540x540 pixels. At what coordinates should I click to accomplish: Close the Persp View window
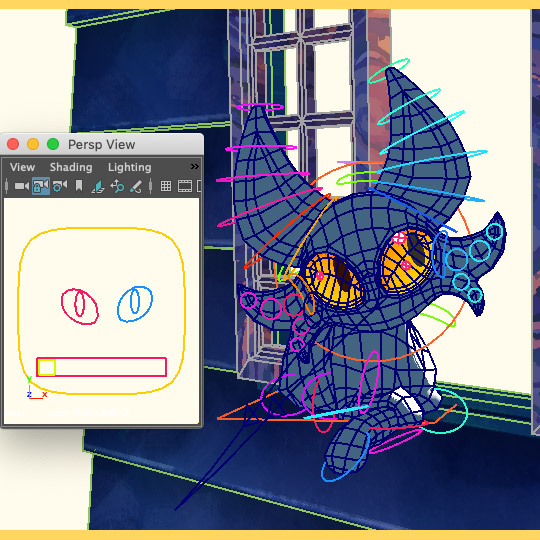tap(13, 144)
